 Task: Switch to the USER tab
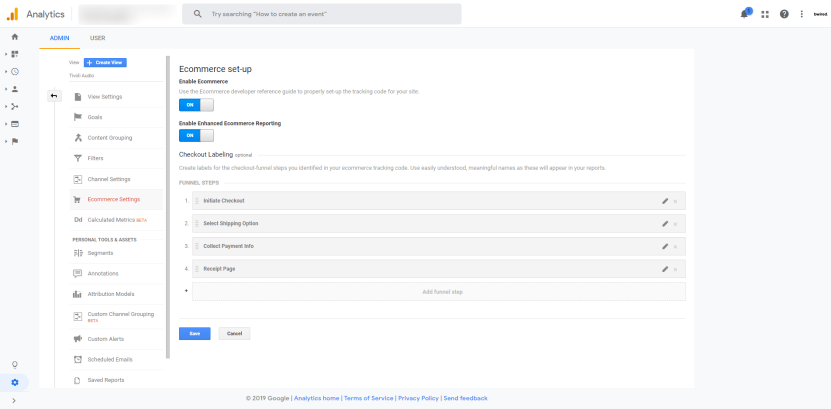98,38
